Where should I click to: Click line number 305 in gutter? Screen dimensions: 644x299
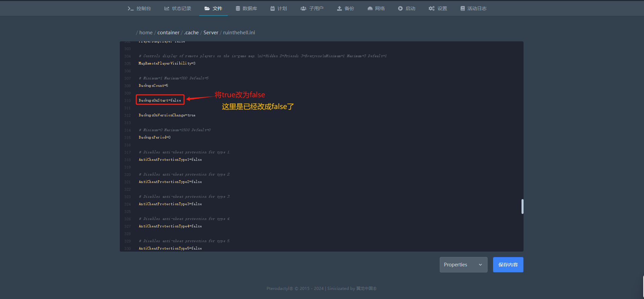pyautogui.click(x=128, y=64)
